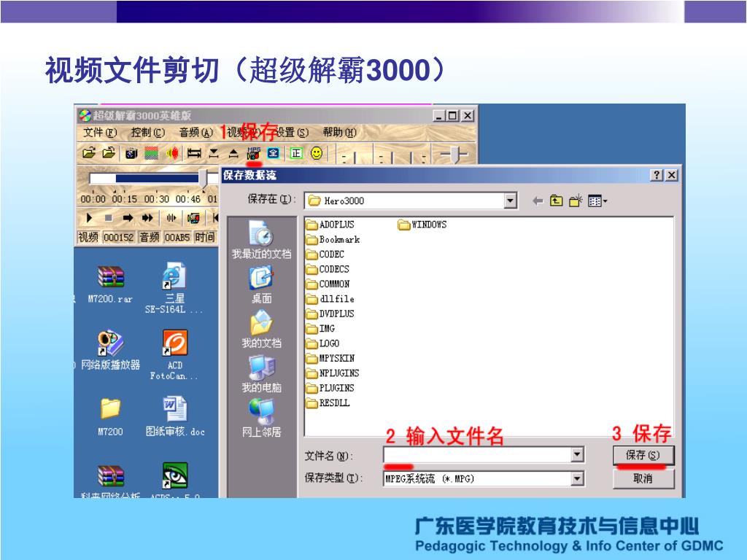
Task: Click the 保存(S) button
Action: point(643,455)
